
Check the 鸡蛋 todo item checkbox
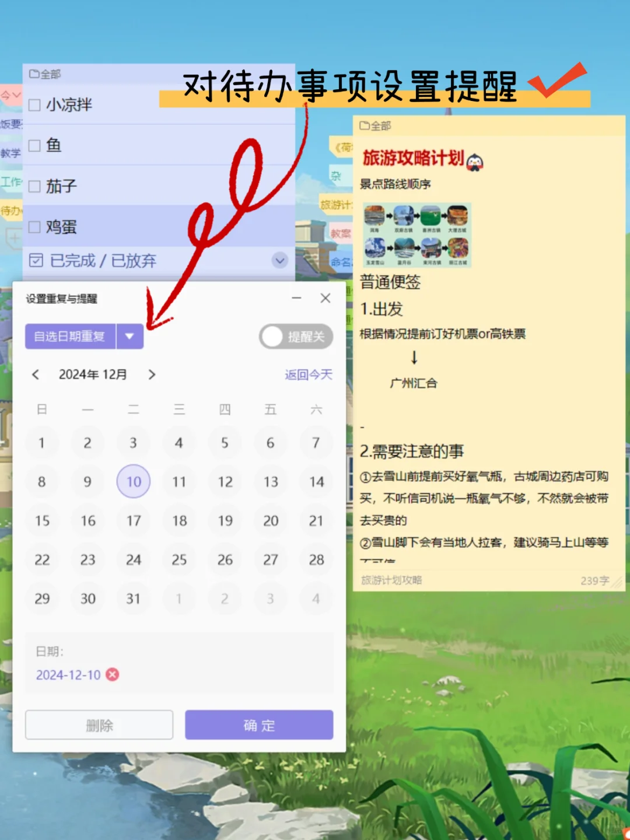[x=33, y=226]
